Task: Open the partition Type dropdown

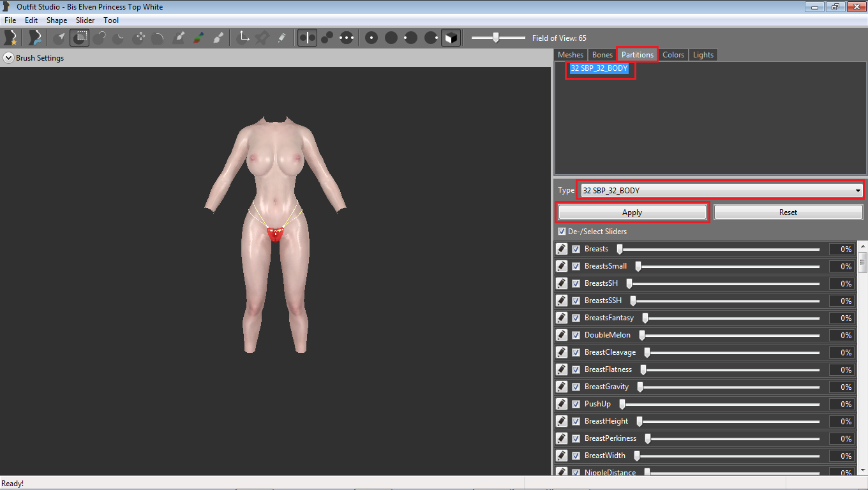Action: (x=721, y=190)
